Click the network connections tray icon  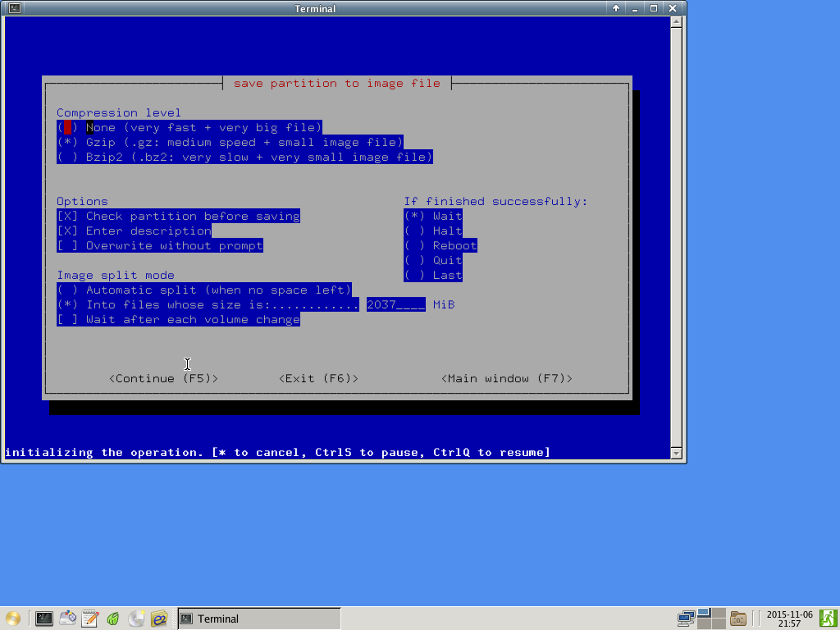pyautogui.click(x=686, y=619)
